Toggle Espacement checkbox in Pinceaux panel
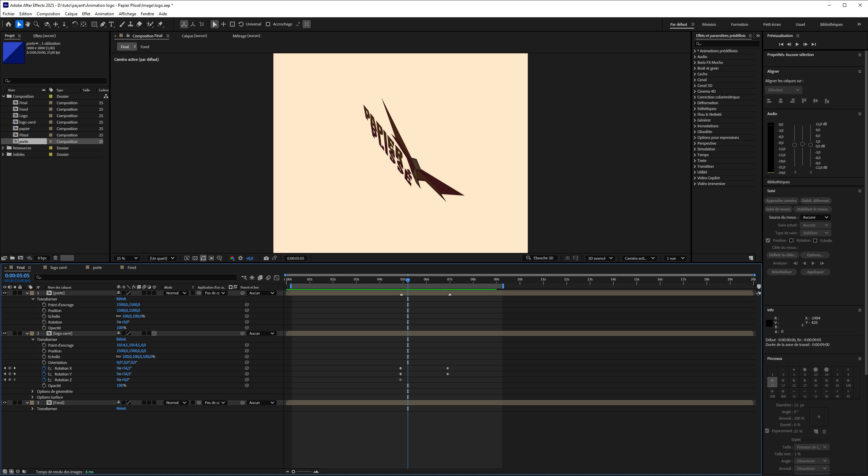 [x=767, y=431]
